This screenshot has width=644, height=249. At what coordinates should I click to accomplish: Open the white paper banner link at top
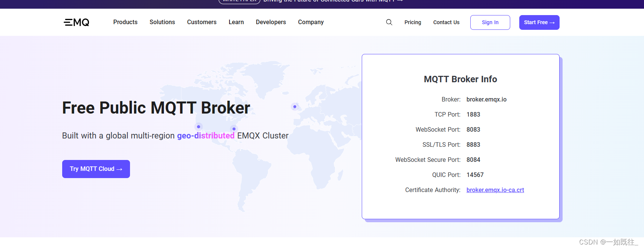coord(311,1)
